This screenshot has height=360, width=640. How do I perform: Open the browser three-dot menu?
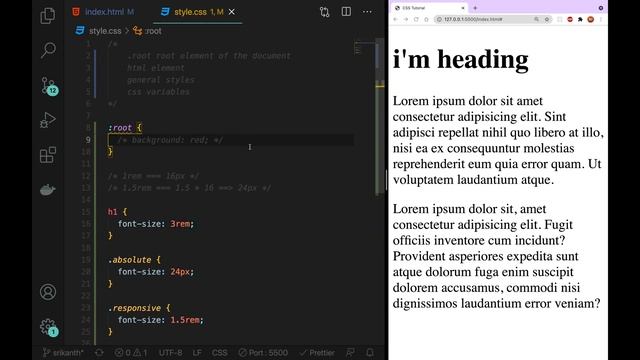[x=601, y=19]
